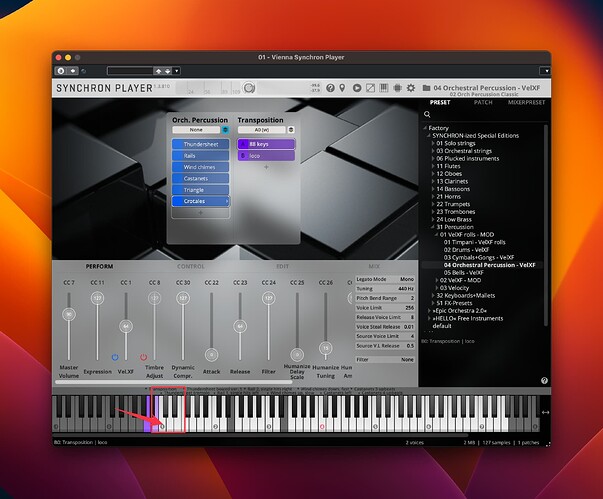
Task: Click the help icon at browser bottom right
Action: pyautogui.click(x=544, y=381)
